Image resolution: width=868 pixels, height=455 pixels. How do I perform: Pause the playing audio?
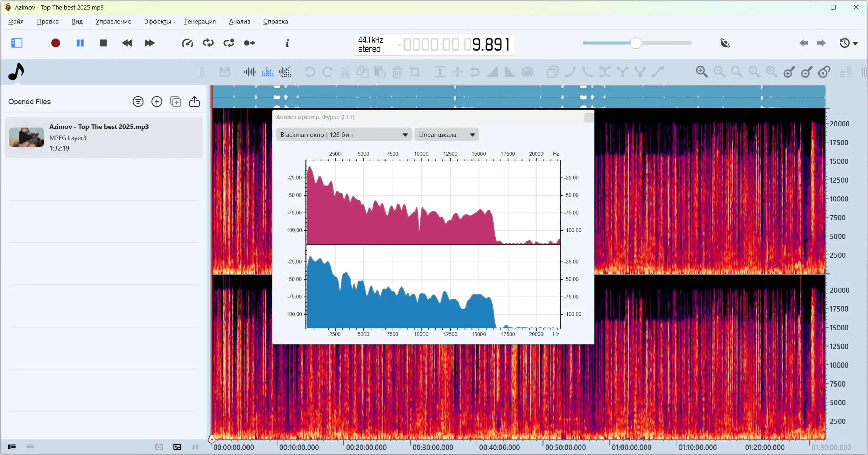80,43
